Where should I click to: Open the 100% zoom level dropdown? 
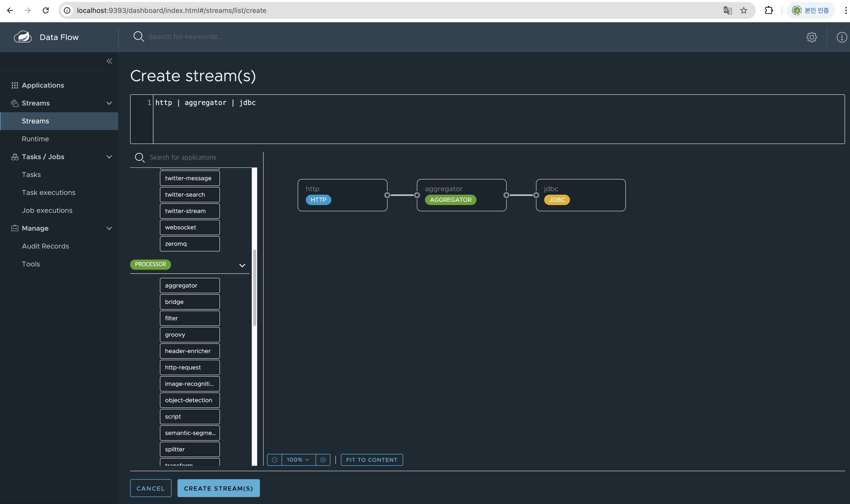coord(298,460)
